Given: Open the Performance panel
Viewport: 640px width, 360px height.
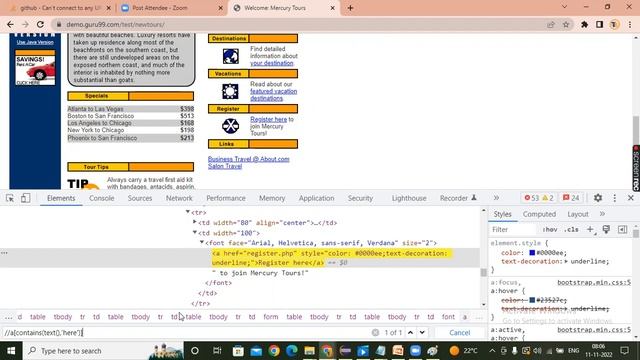Looking at the screenshot, I should (226, 198).
